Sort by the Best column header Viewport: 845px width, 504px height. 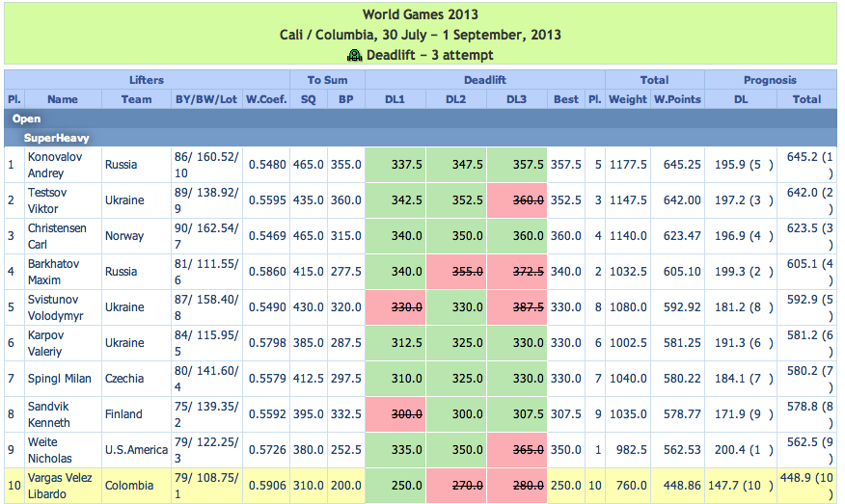pyautogui.click(x=566, y=99)
